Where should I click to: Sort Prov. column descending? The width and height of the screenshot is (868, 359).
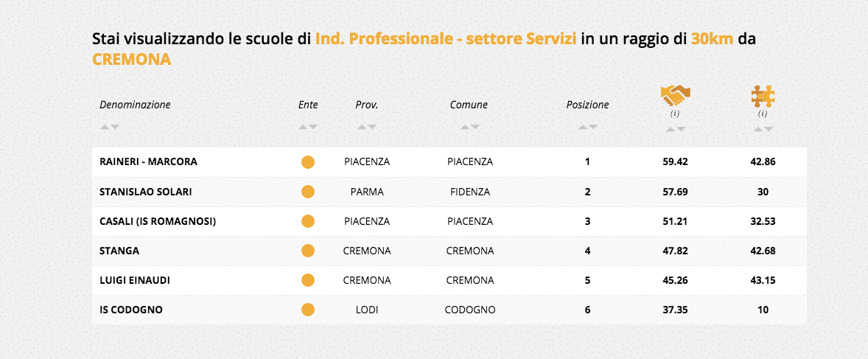click(372, 128)
